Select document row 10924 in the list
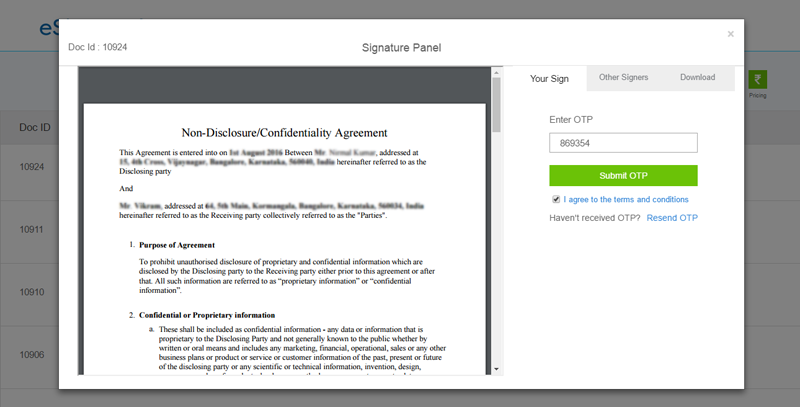This screenshot has width=800, height=407. (32, 167)
